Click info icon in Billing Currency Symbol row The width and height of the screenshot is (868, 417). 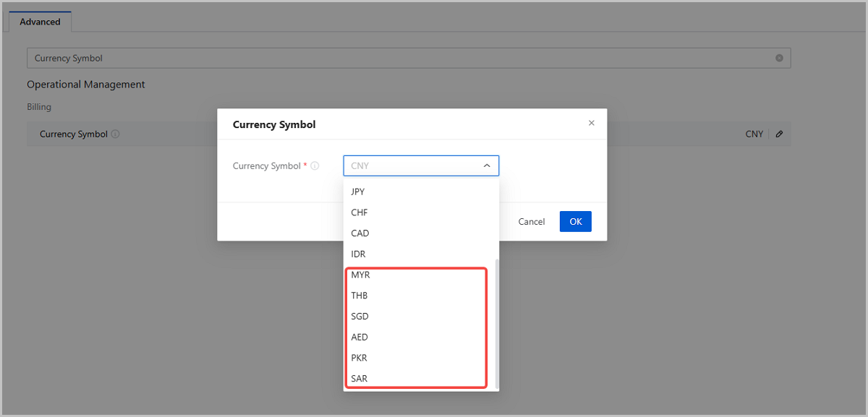tap(116, 134)
